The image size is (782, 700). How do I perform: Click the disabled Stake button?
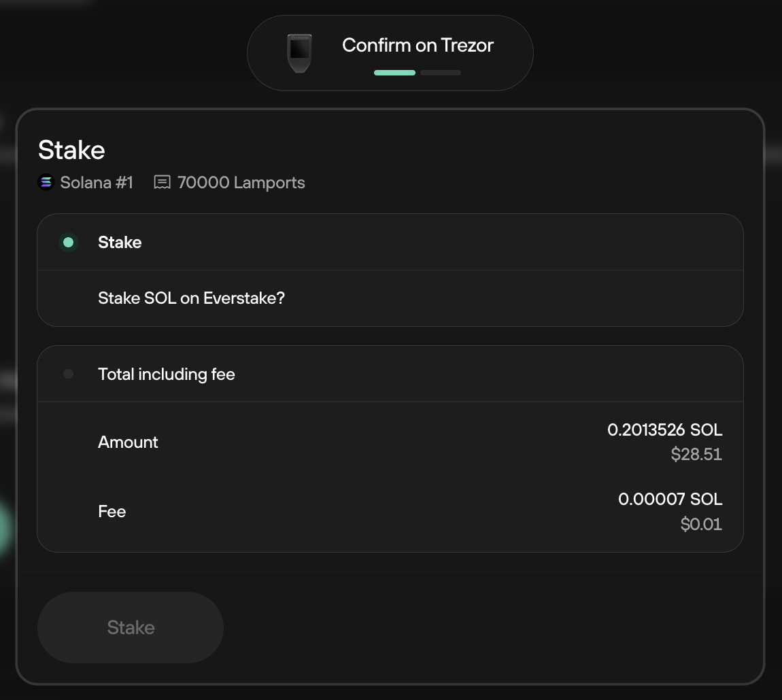[131, 627]
